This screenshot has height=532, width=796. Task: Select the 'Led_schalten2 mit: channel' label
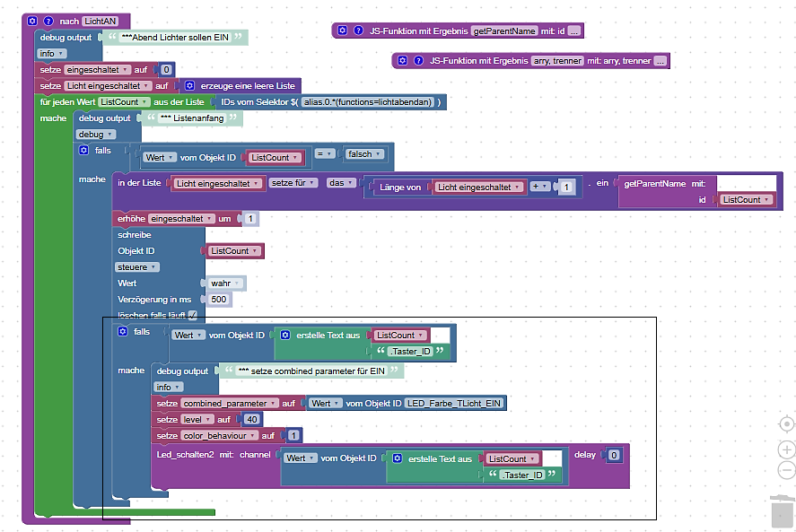point(214,455)
